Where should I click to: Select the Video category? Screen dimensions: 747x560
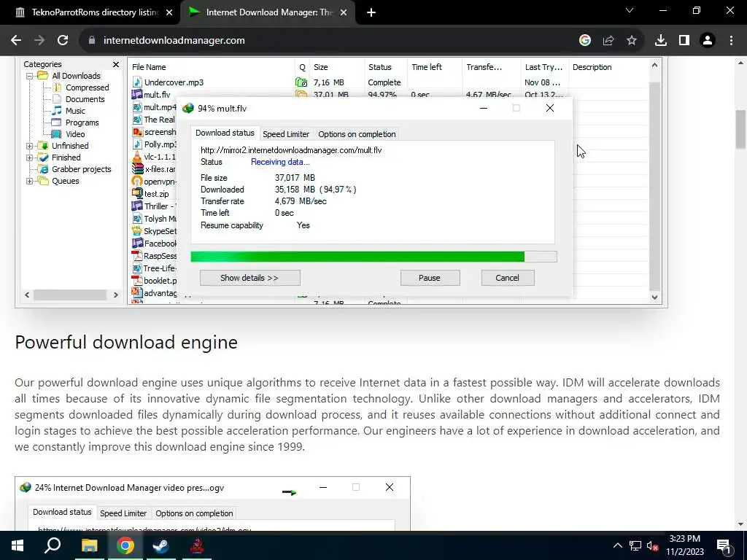pyautogui.click(x=75, y=134)
